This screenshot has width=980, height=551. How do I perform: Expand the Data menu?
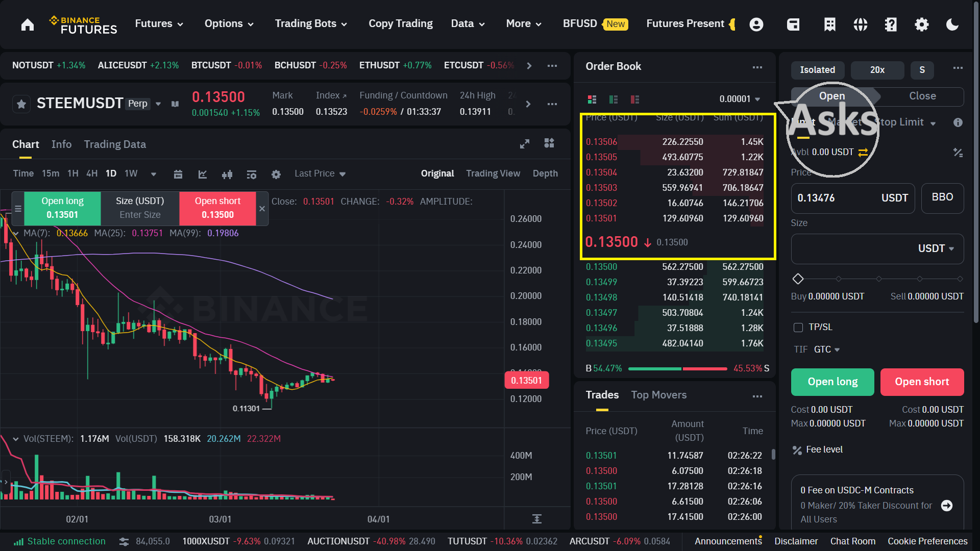tap(468, 23)
